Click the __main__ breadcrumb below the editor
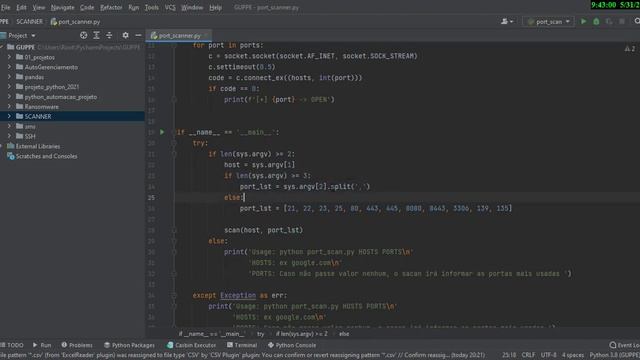 click(x=211, y=334)
